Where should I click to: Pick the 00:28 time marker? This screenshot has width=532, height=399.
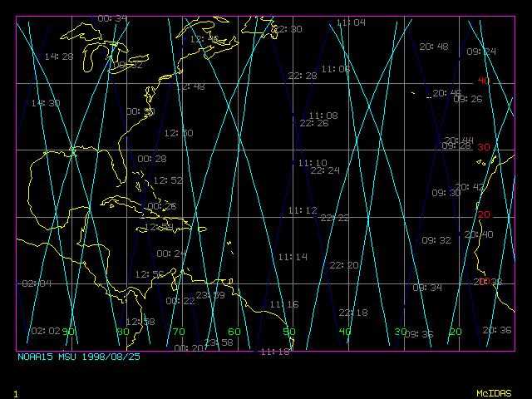click(x=152, y=159)
